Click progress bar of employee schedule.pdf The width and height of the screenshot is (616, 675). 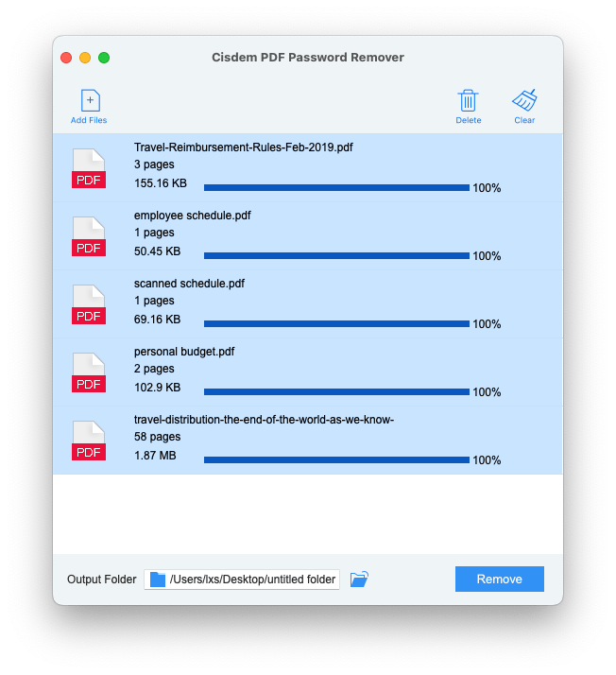pyautogui.click(x=336, y=255)
